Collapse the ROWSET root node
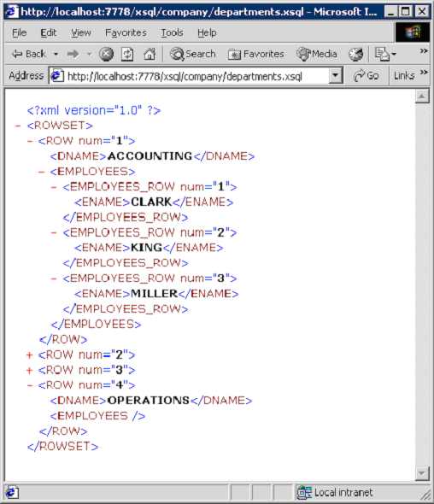This screenshot has width=434, height=504. tap(18, 126)
